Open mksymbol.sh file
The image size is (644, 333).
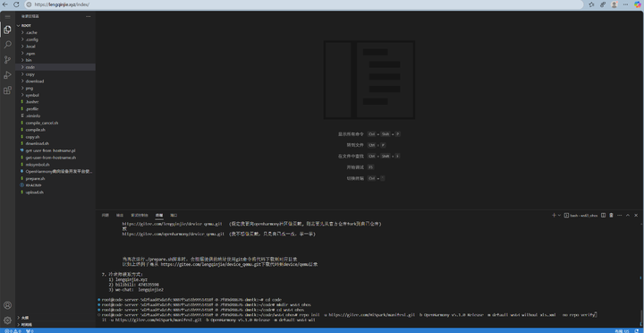55,165
